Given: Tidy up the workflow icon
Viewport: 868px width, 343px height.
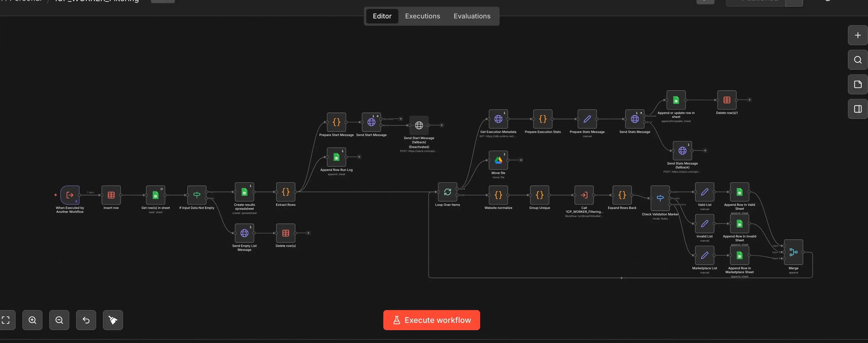Looking at the screenshot, I should (113, 320).
